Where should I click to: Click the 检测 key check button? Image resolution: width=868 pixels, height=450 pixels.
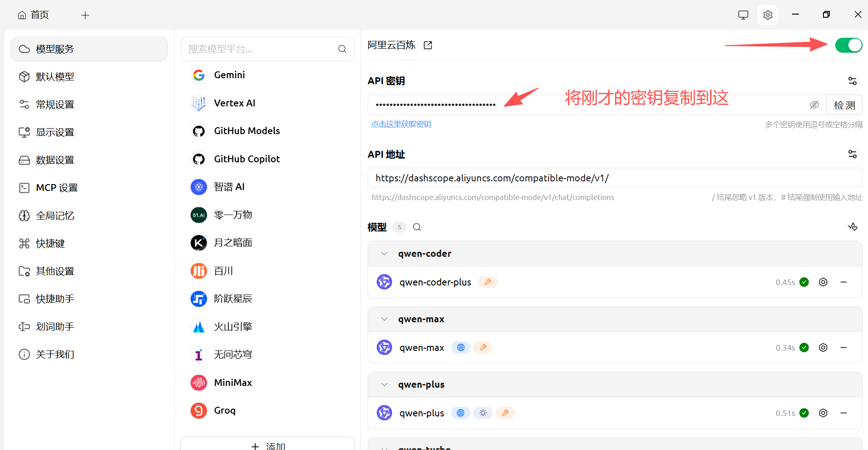point(844,105)
